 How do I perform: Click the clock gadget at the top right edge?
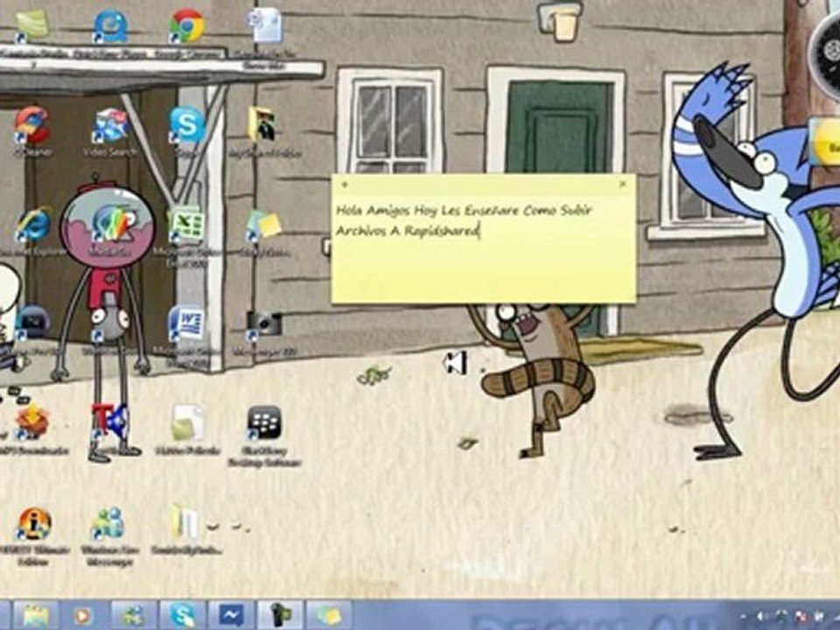click(825, 53)
